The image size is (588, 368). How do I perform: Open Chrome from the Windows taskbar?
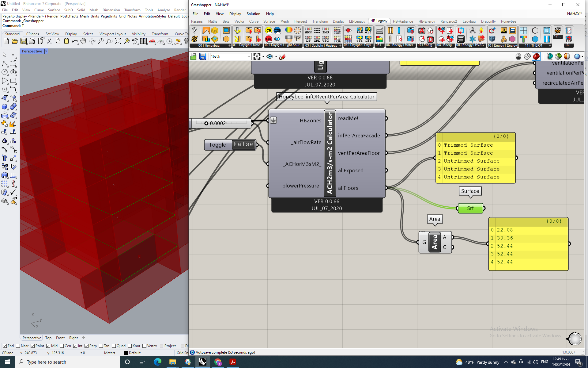click(218, 362)
